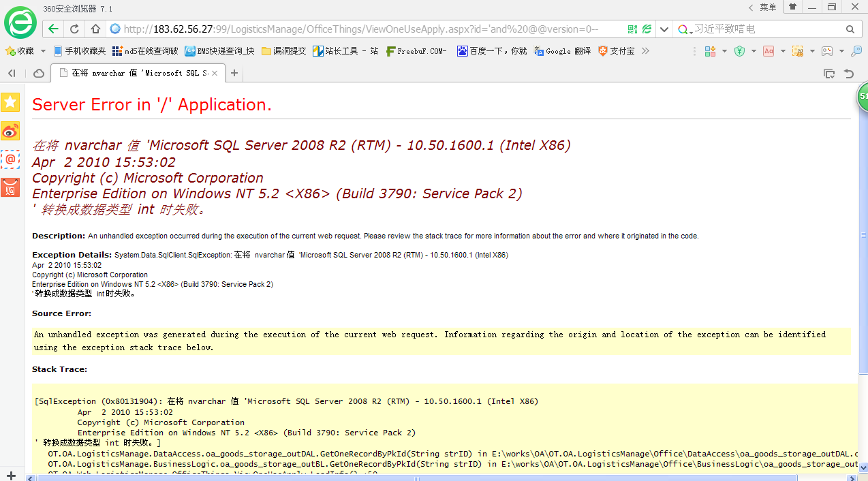Click the 收藏 favorites star button

click(x=20, y=51)
